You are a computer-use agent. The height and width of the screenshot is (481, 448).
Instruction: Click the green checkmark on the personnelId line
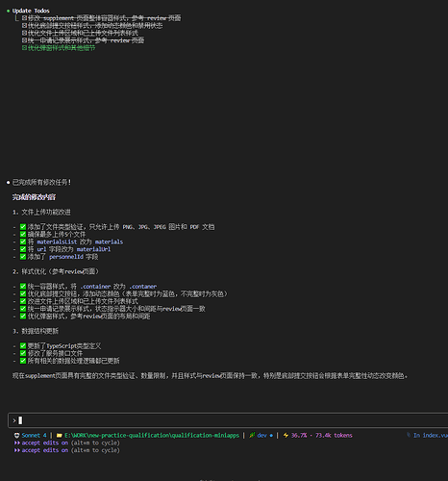[23, 257]
